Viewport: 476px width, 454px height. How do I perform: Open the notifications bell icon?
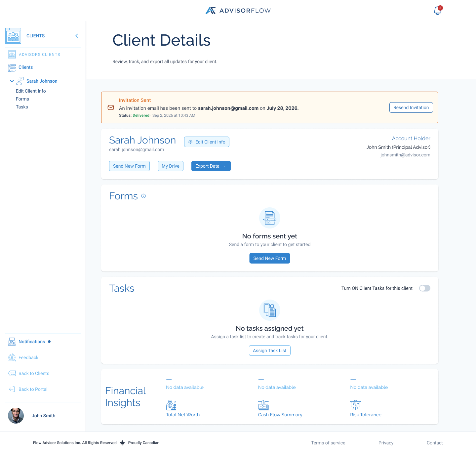point(437,11)
